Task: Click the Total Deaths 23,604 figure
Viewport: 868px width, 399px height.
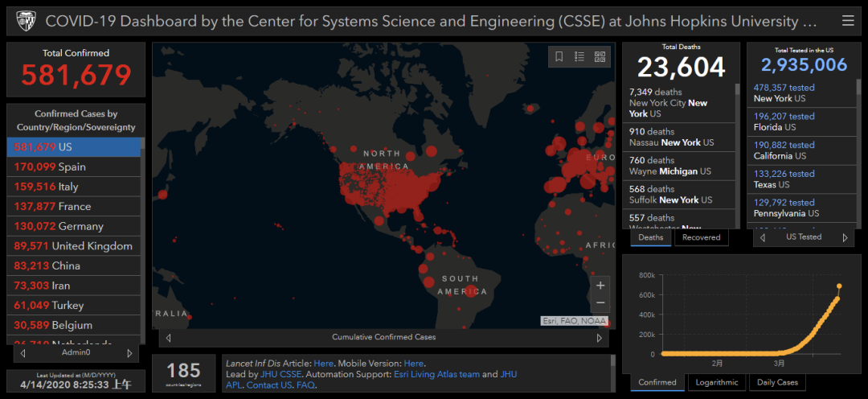Action: (681, 68)
